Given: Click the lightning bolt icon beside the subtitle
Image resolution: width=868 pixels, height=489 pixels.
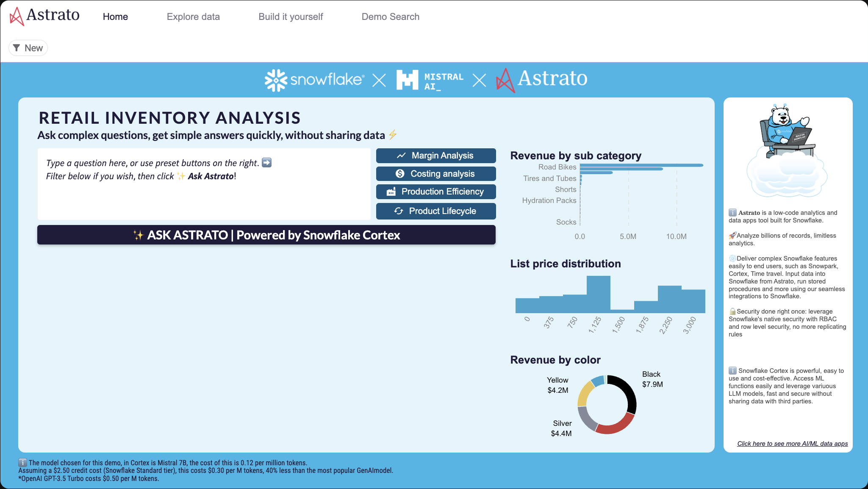Looking at the screenshot, I should [393, 135].
